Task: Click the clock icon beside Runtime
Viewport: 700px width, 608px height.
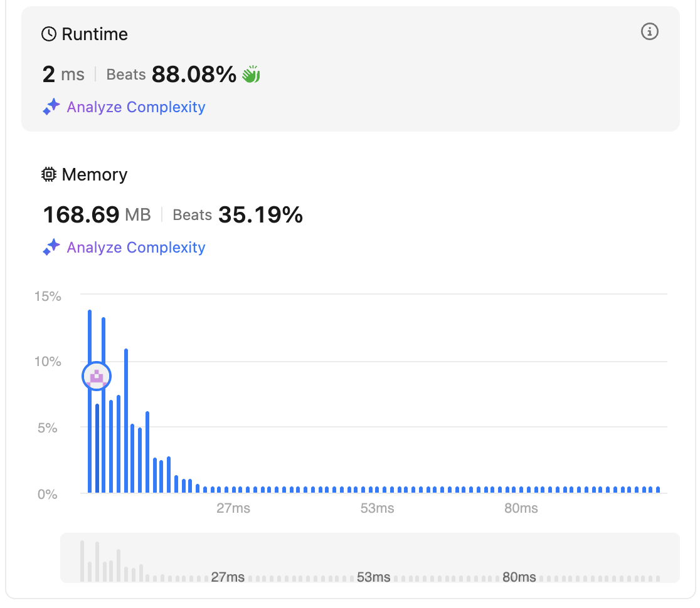Action: point(48,34)
